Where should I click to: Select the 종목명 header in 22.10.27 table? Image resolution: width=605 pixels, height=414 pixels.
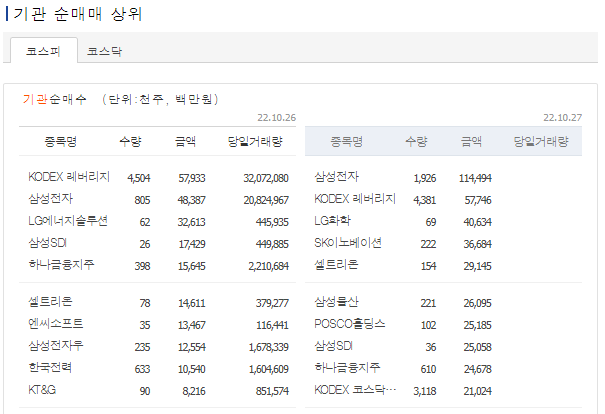coord(346,142)
